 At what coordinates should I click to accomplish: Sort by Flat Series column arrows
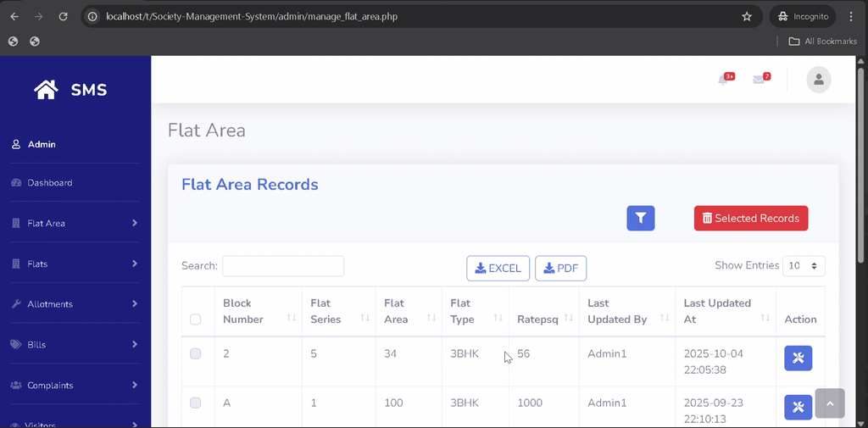point(364,318)
